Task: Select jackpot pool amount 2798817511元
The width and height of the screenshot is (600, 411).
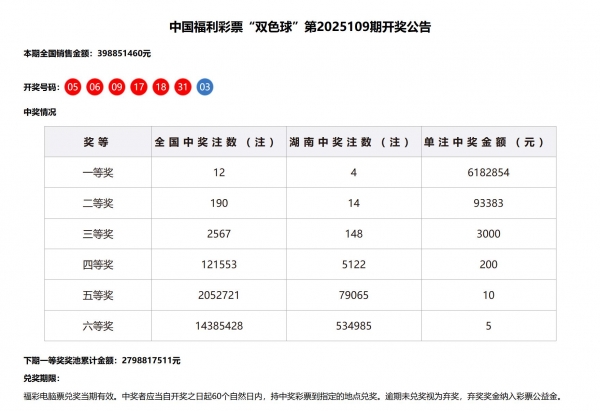Action: pyautogui.click(x=151, y=360)
